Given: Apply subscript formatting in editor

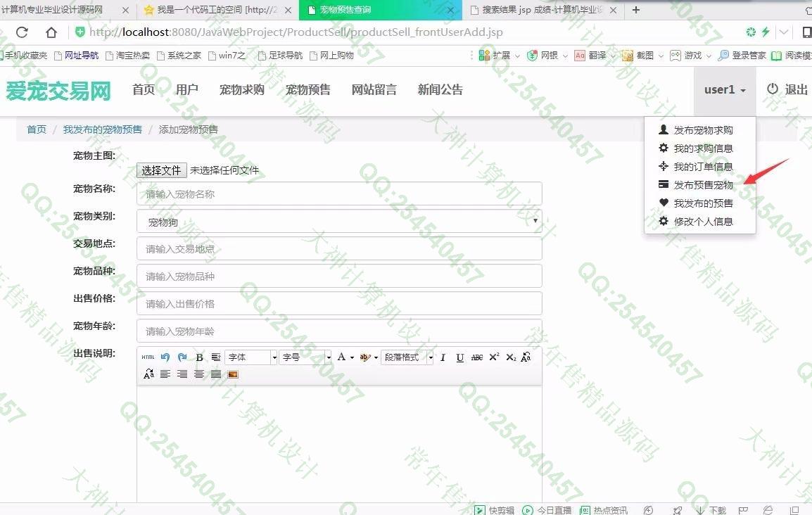Looking at the screenshot, I should pyautogui.click(x=511, y=357).
